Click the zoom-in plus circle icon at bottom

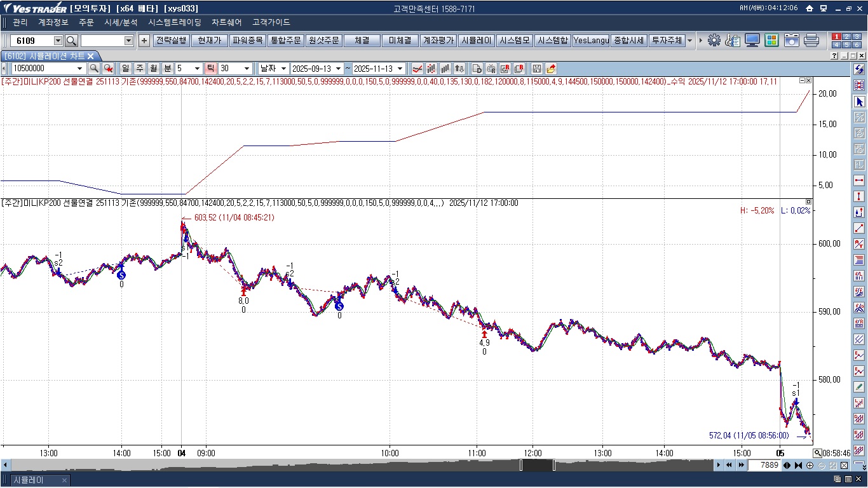[x=810, y=466]
